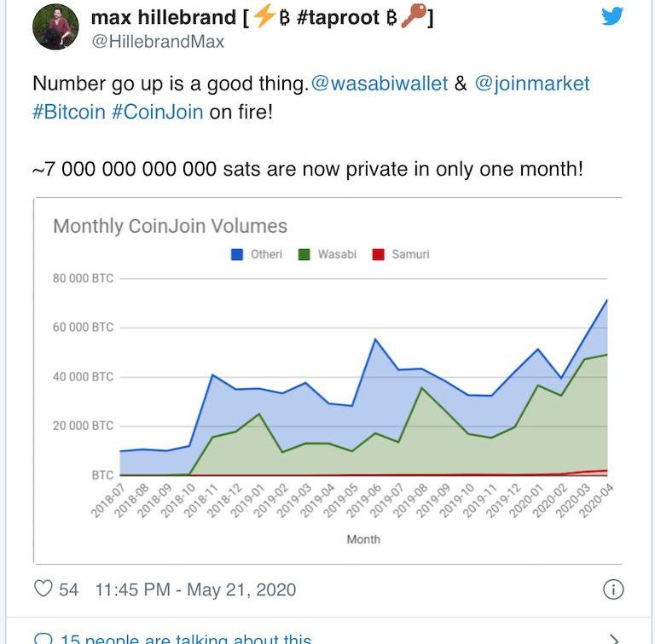
Task: Click the Monthly CoinJoin Volumes chart image
Action: 327,380
